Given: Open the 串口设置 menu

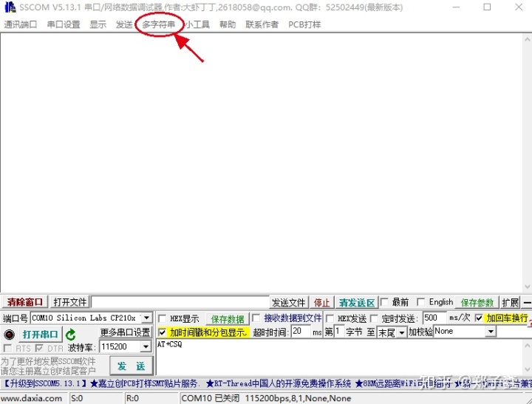Looking at the screenshot, I should [64, 24].
